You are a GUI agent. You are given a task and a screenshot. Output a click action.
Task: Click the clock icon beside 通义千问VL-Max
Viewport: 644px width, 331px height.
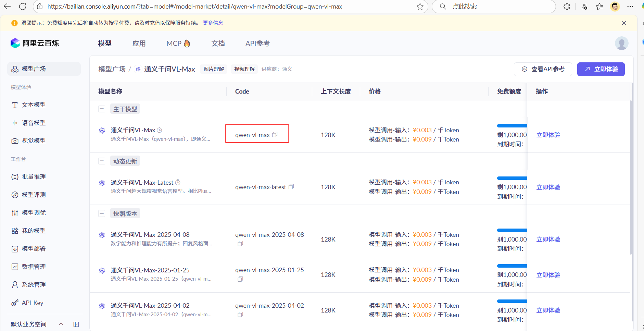click(160, 130)
